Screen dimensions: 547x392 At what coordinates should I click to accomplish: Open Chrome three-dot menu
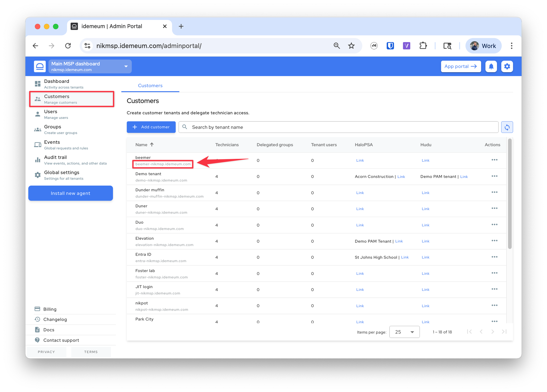(x=511, y=46)
